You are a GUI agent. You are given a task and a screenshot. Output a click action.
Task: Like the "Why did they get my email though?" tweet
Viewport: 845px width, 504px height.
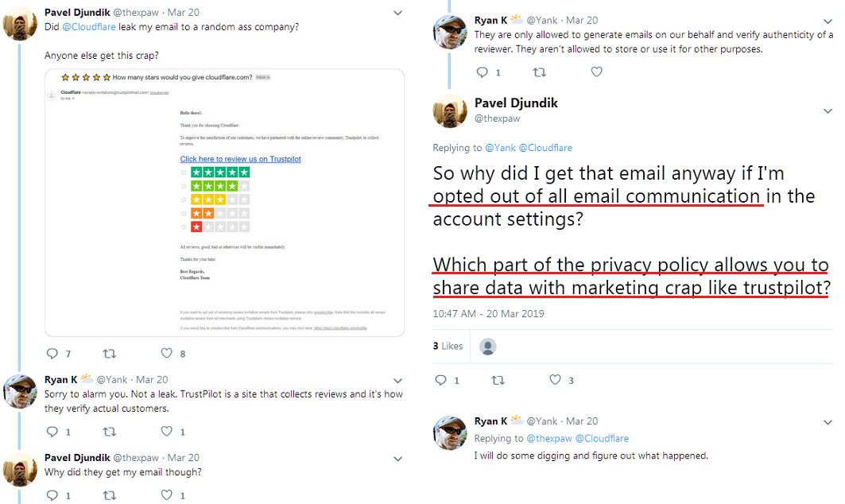pos(167,495)
